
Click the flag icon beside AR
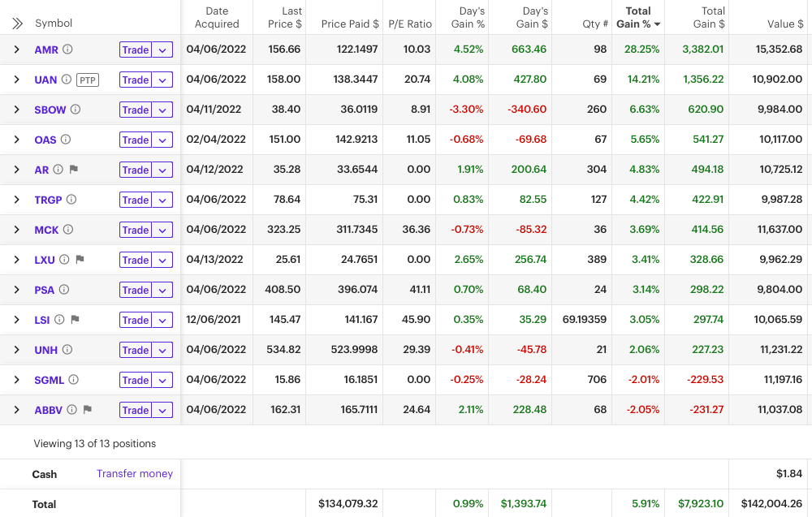(74, 170)
